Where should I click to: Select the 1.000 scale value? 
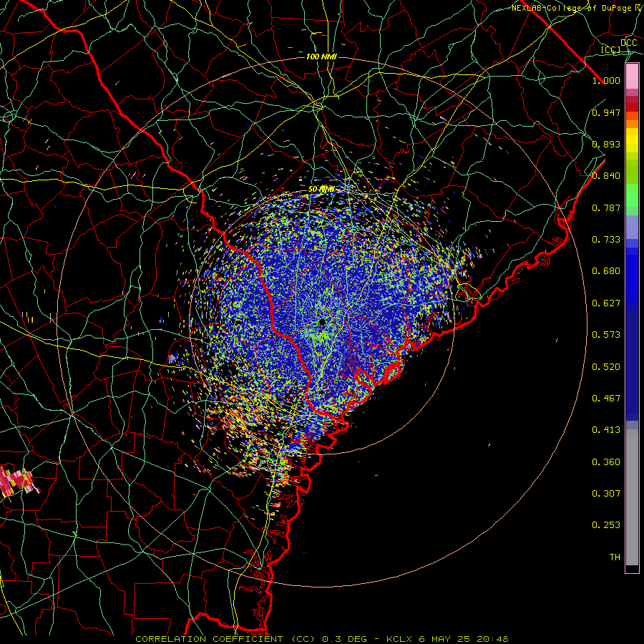(606, 80)
